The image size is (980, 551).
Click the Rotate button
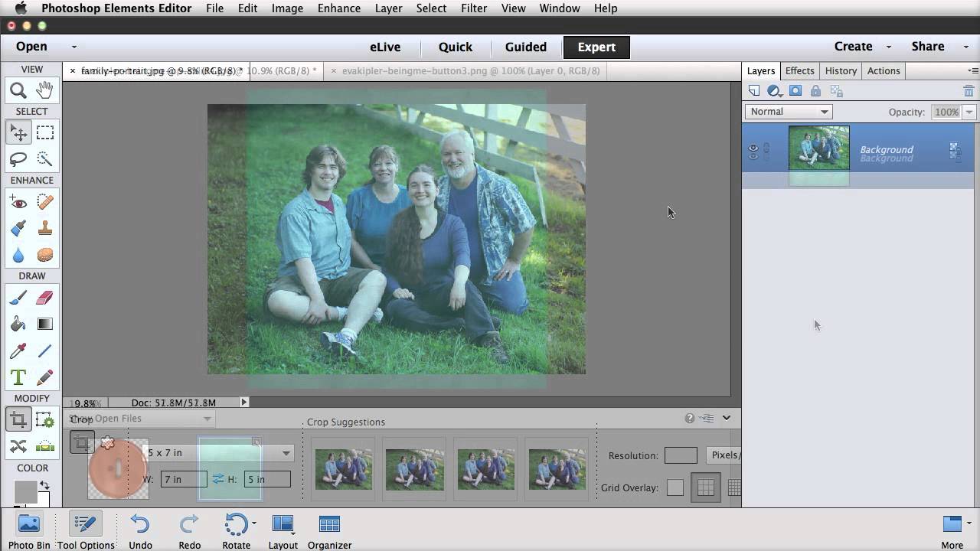click(x=237, y=531)
